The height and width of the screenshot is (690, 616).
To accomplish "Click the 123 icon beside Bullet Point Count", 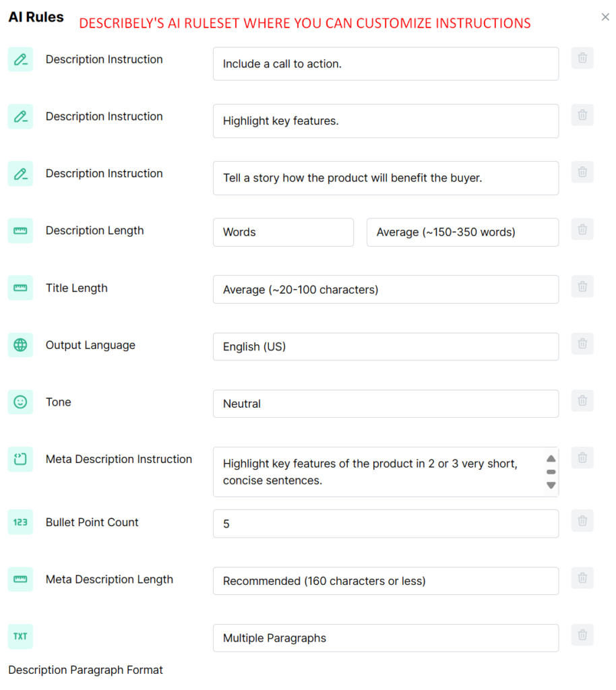I will pyautogui.click(x=20, y=522).
